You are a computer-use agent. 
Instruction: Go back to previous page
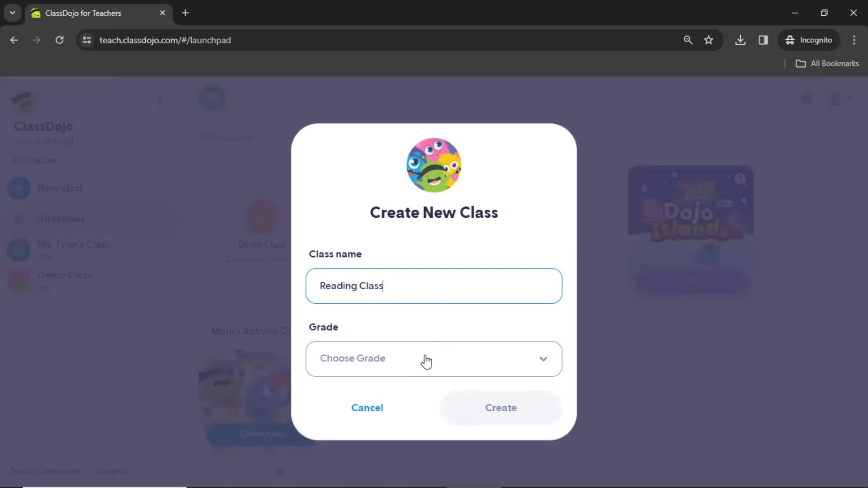coord(14,40)
